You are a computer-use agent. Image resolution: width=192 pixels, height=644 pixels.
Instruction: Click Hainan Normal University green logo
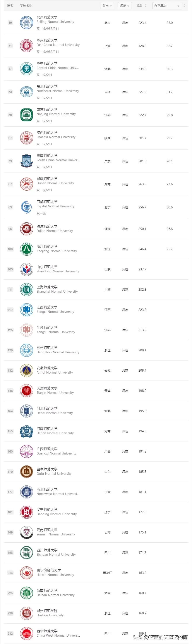[x=27, y=593]
